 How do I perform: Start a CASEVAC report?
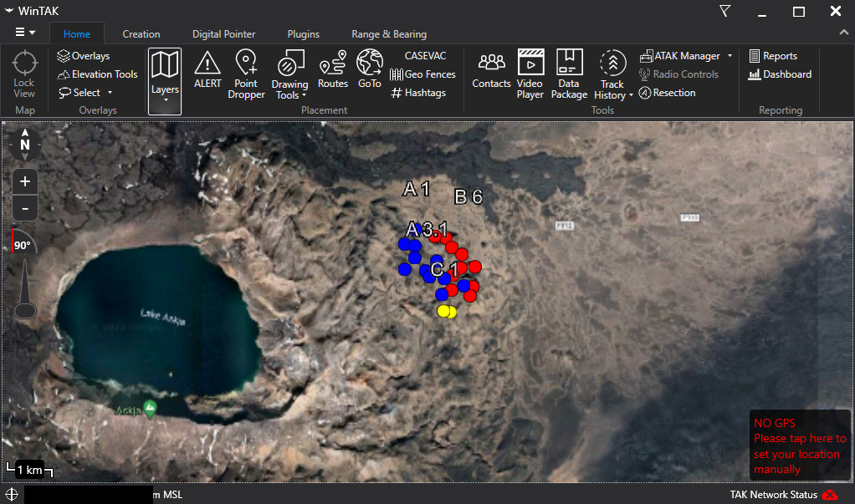(425, 55)
